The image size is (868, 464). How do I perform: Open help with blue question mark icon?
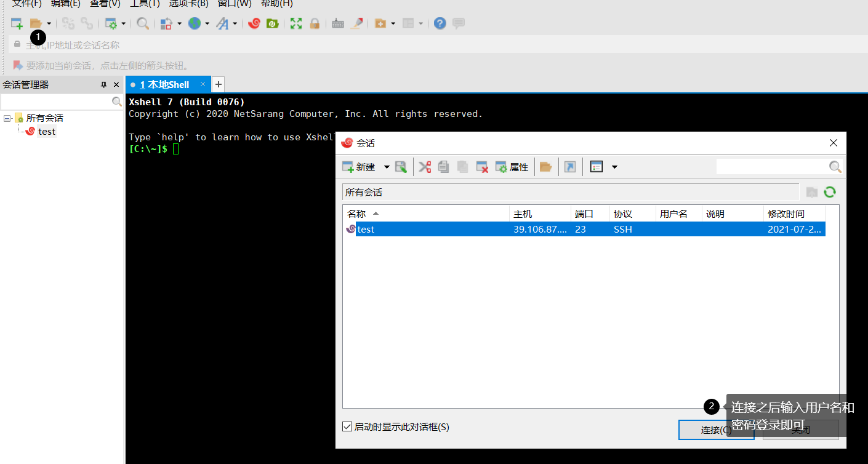[x=440, y=23]
